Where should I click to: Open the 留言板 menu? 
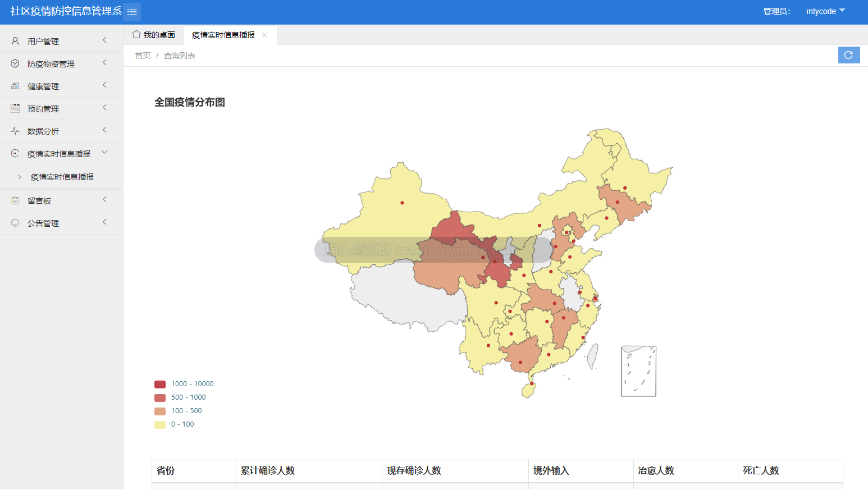[x=61, y=200]
